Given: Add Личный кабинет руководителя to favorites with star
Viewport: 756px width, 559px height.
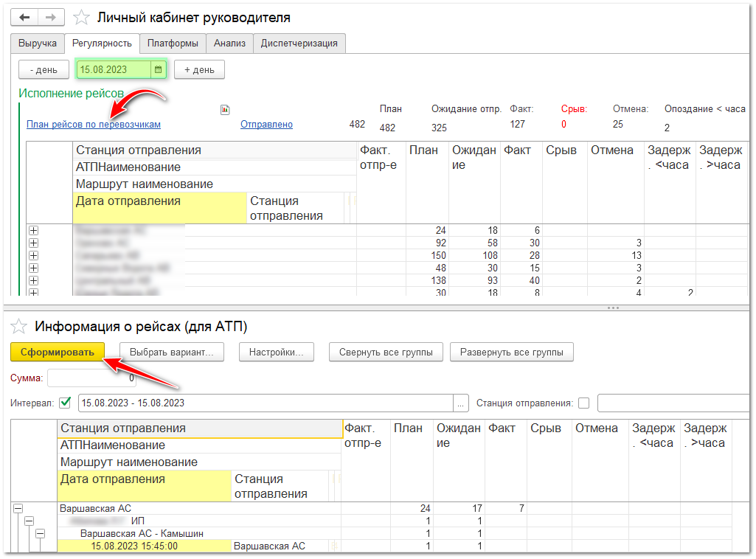Looking at the screenshot, I should [x=82, y=18].
